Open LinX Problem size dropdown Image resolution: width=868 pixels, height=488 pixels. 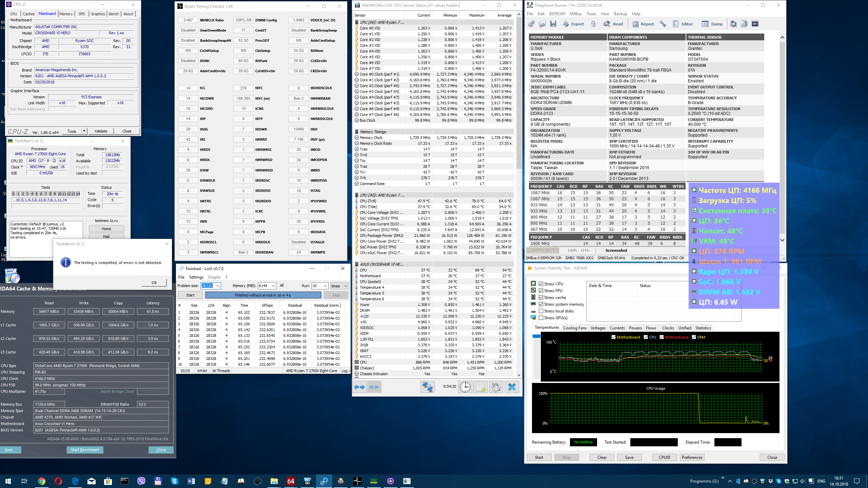pyautogui.click(x=218, y=286)
